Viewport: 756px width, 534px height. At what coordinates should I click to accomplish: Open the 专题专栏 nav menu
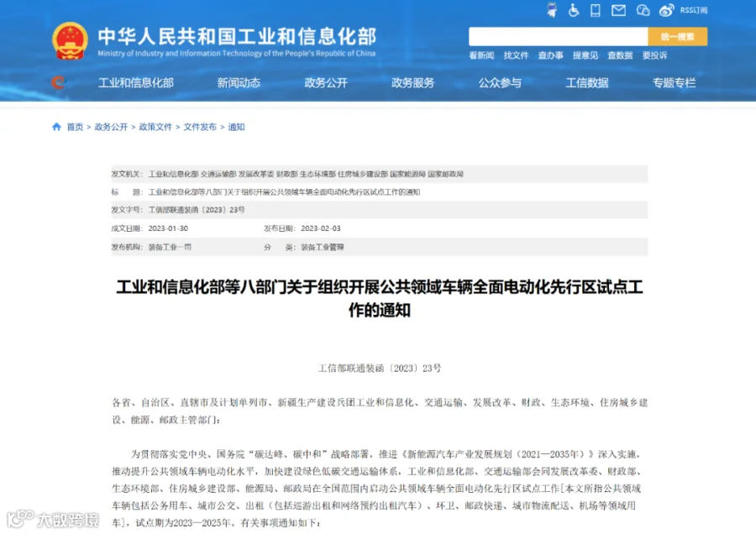click(x=674, y=83)
